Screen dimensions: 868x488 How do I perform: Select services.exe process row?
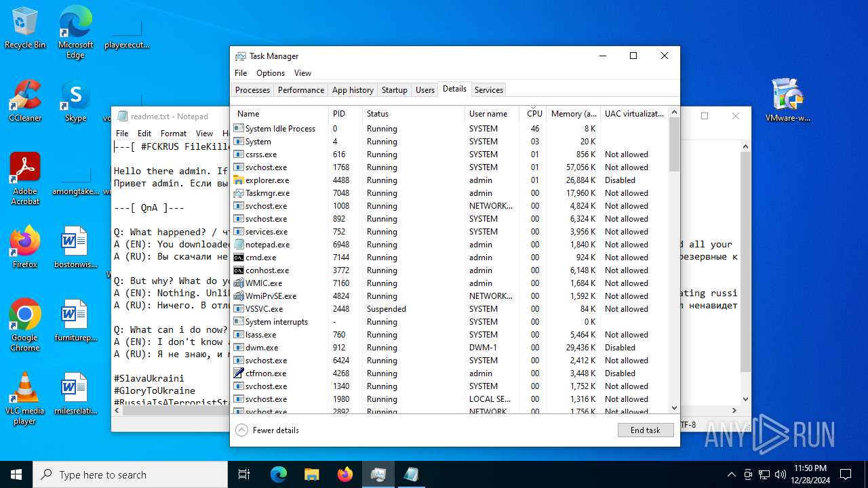(451, 232)
